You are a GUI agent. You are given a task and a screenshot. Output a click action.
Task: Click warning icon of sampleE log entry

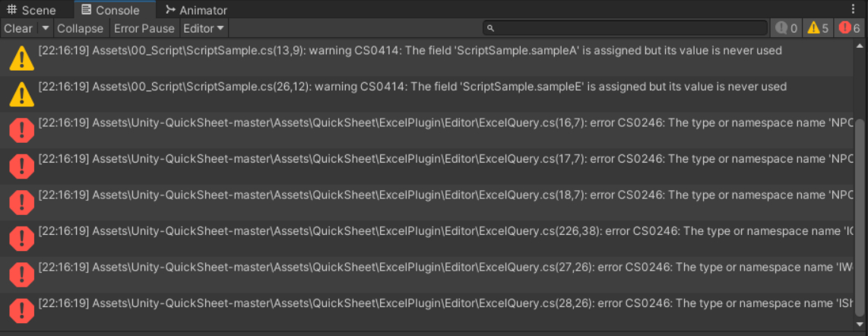click(21, 94)
